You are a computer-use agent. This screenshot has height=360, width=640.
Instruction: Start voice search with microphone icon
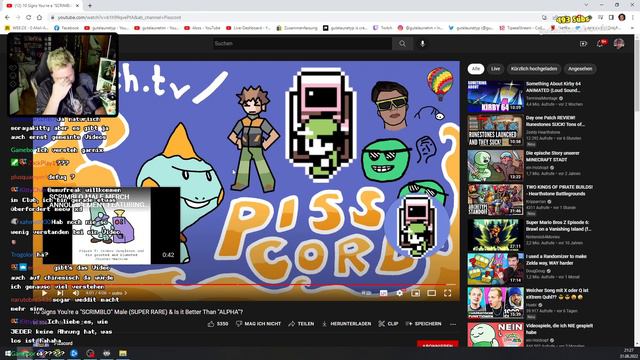point(422,43)
